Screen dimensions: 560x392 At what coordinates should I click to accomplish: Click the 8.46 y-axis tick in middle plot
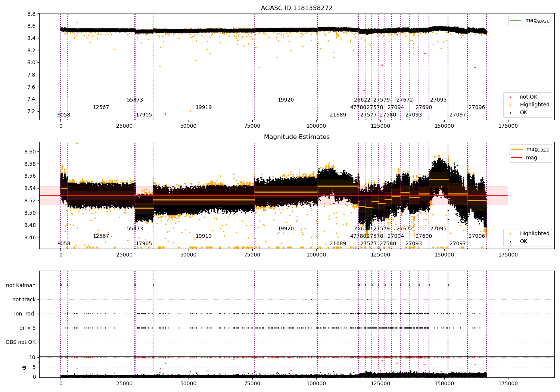click(x=30, y=237)
